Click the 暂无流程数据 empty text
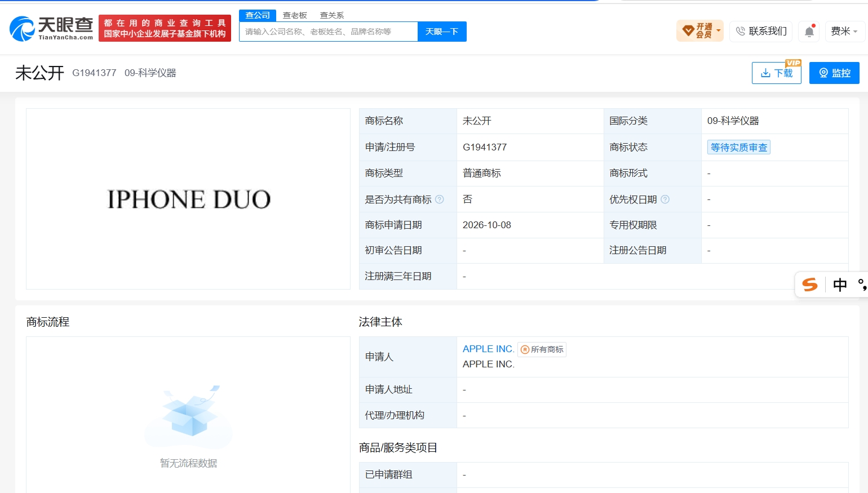 189,463
